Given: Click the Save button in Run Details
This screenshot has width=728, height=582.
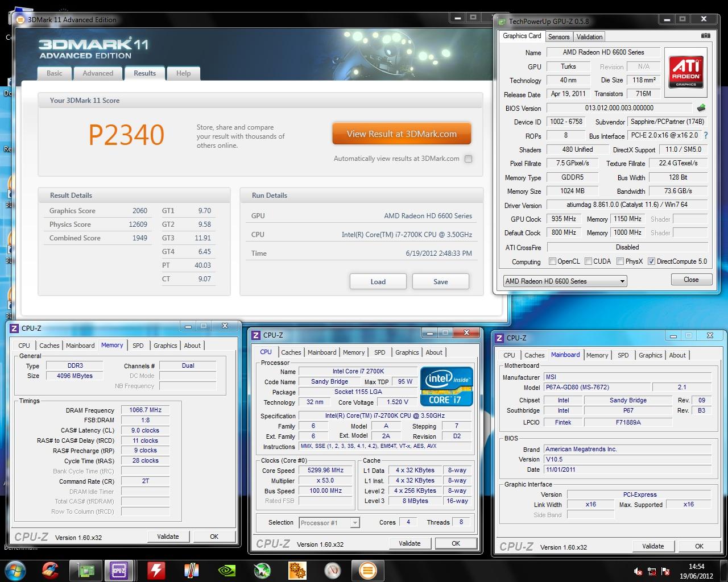Looking at the screenshot, I should 440,281.
